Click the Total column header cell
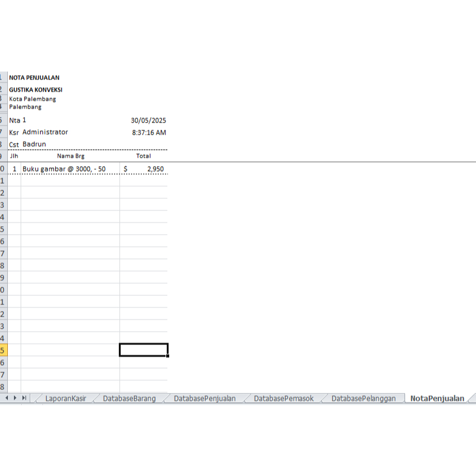The image size is (476, 476). [143, 156]
